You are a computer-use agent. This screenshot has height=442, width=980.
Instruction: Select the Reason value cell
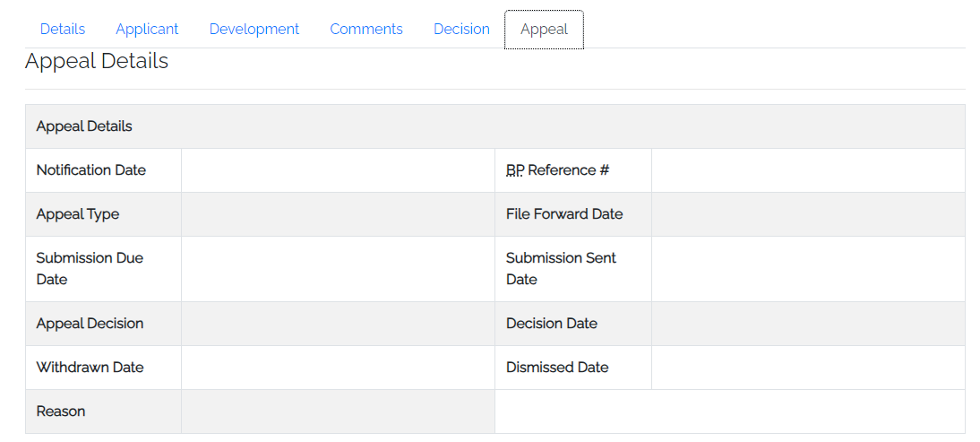click(338, 412)
